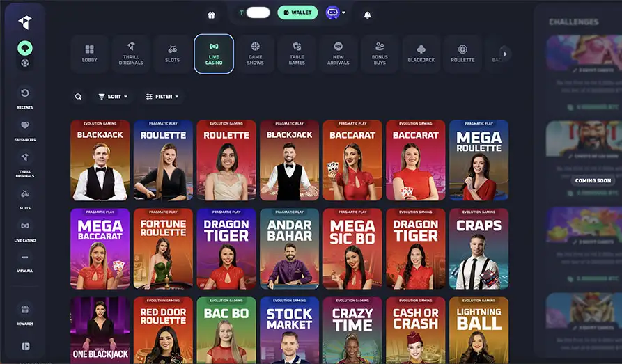Open Craps game

click(x=479, y=248)
